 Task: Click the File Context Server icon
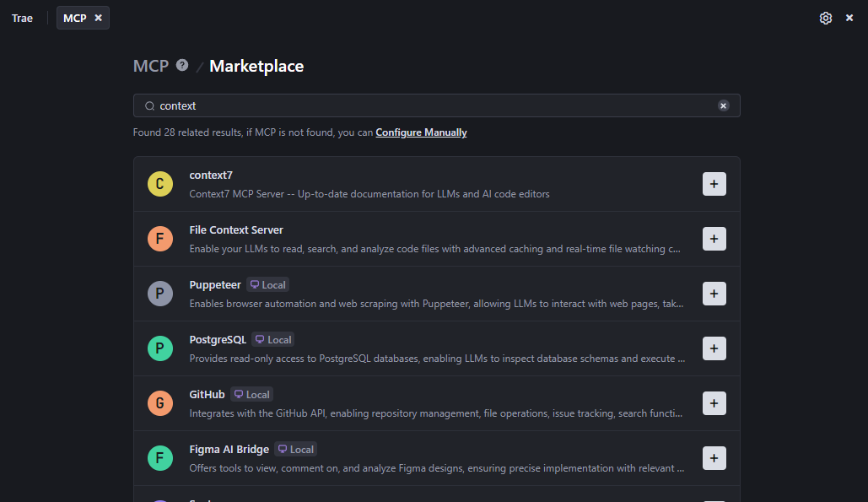[160, 239]
